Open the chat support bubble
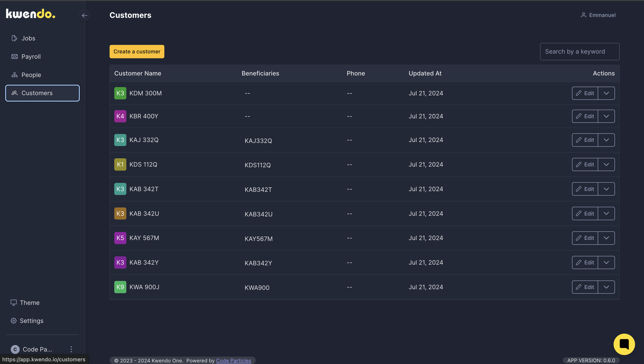Viewport: 644px width, 364px height. [x=624, y=344]
